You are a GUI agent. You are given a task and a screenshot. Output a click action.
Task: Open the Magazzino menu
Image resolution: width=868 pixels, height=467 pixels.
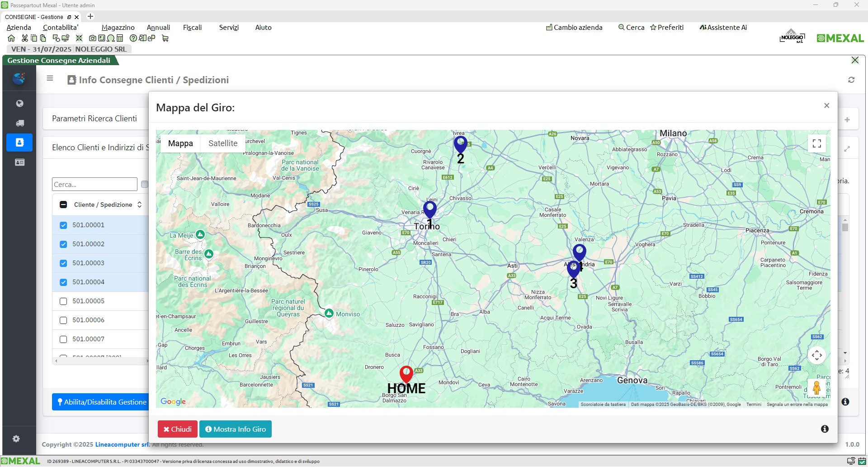point(118,28)
